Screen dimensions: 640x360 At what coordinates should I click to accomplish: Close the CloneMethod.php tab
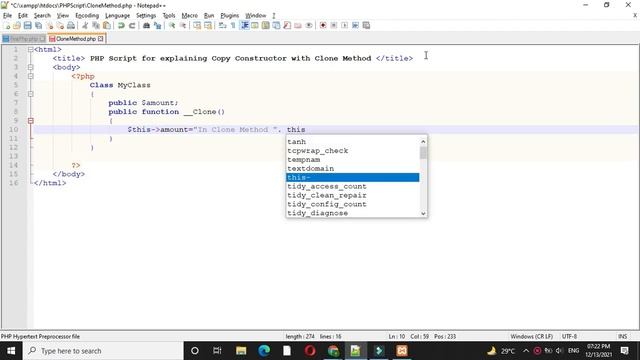tap(101, 39)
